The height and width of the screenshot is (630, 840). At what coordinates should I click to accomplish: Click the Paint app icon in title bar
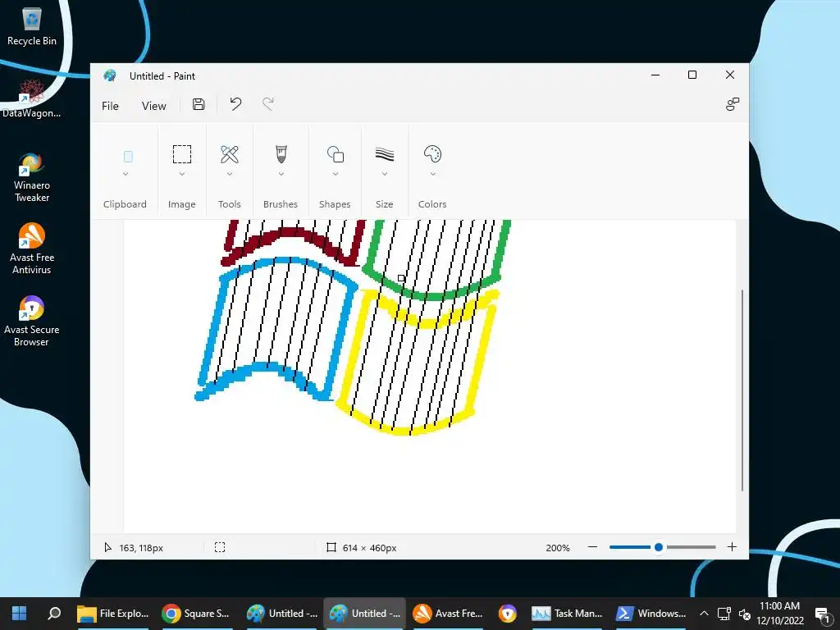tap(110, 75)
